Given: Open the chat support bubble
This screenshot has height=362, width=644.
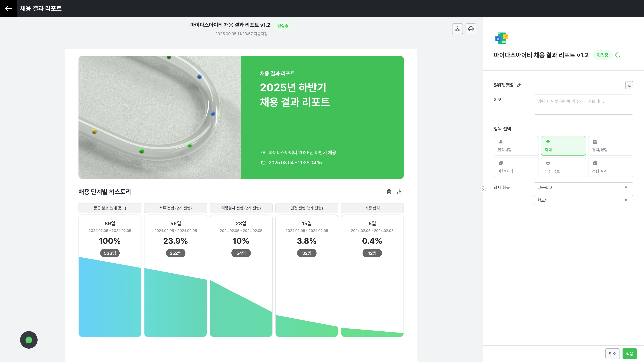Looking at the screenshot, I should tap(29, 340).
